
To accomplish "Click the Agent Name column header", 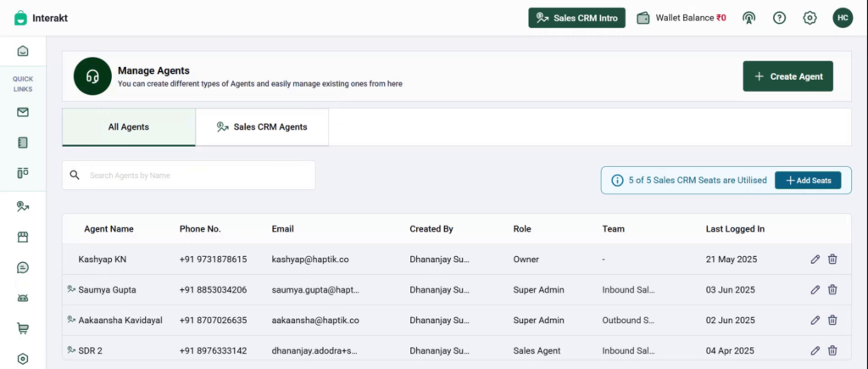I will pyautogui.click(x=108, y=229).
